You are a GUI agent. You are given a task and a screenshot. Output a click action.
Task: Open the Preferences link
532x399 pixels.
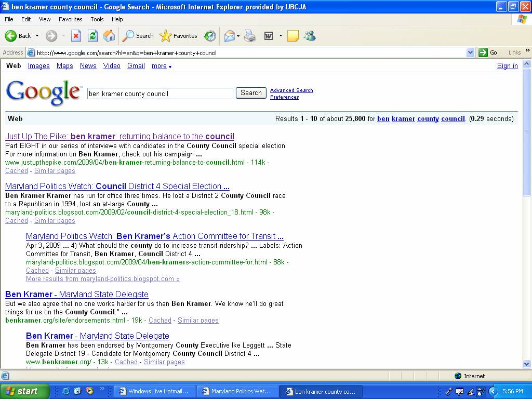tap(284, 97)
